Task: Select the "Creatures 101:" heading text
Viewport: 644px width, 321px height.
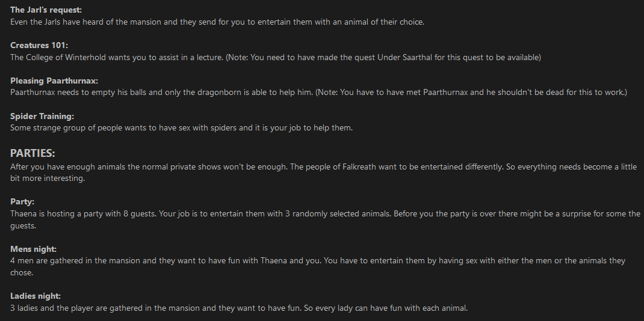Action: tap(39, 45)
